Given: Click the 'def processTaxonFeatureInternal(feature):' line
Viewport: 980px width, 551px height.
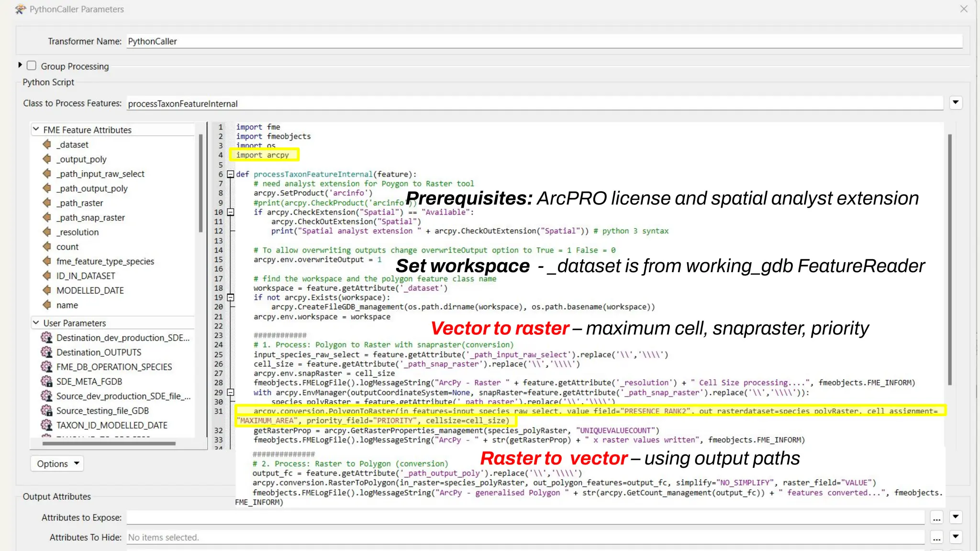Looking at the screenshot, I should pos(326,174).
